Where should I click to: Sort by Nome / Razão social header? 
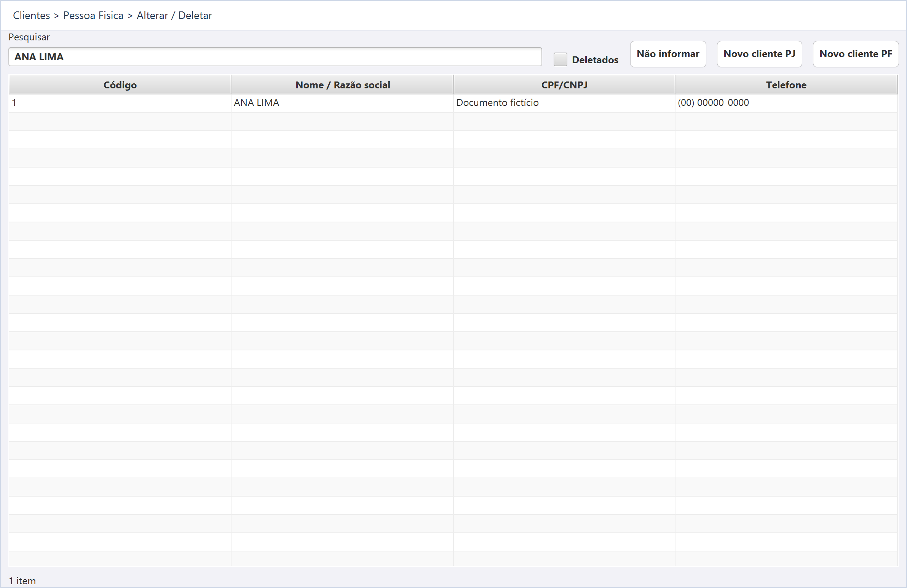tap(343, 85)
